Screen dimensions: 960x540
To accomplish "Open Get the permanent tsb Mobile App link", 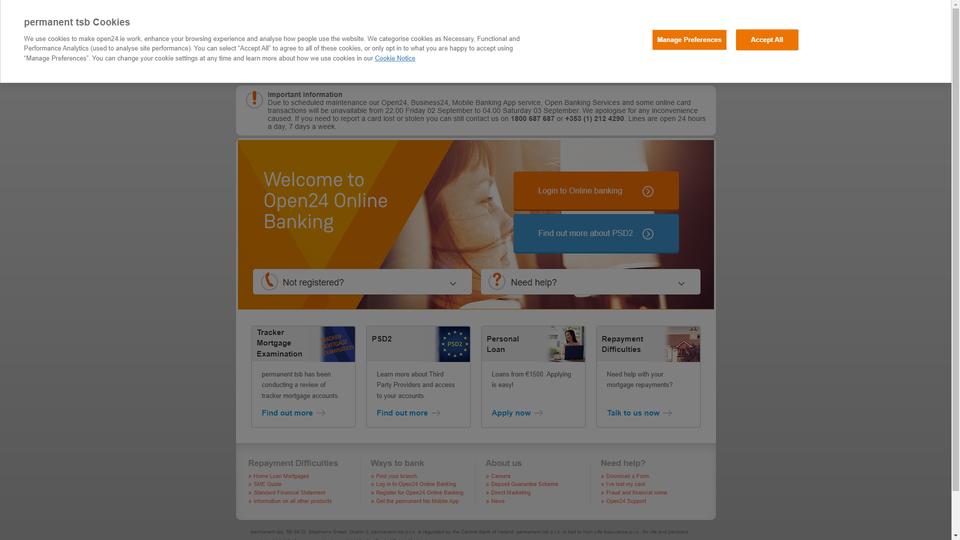I will coord(417,501).
